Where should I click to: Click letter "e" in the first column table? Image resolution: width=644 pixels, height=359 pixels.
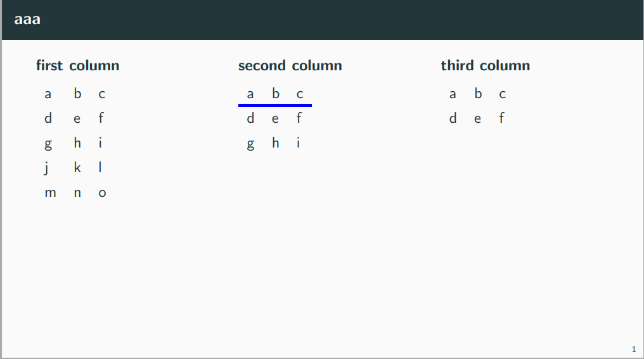[77, 119]
